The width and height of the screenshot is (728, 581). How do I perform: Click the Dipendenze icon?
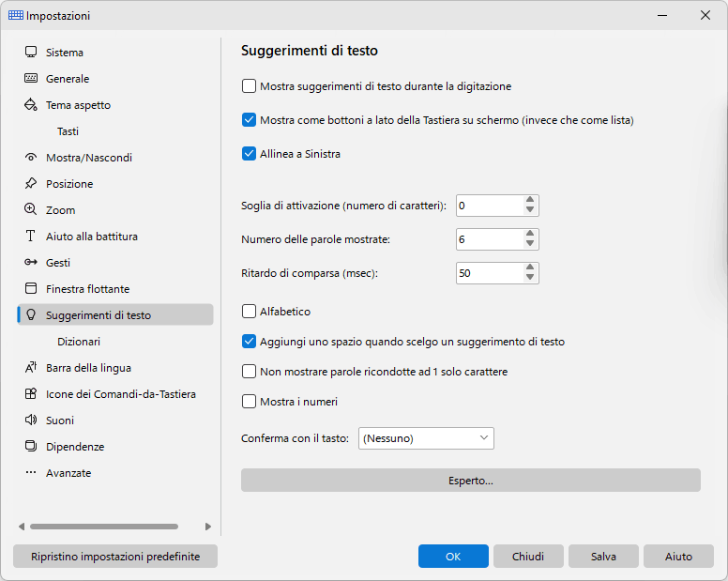(x=31, y=447)
